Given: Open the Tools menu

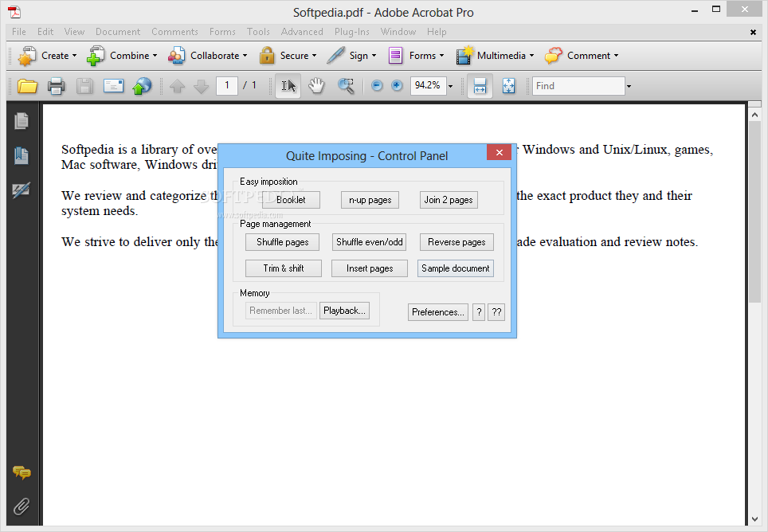Looking at the screenshot, I should tap(258, 32).
